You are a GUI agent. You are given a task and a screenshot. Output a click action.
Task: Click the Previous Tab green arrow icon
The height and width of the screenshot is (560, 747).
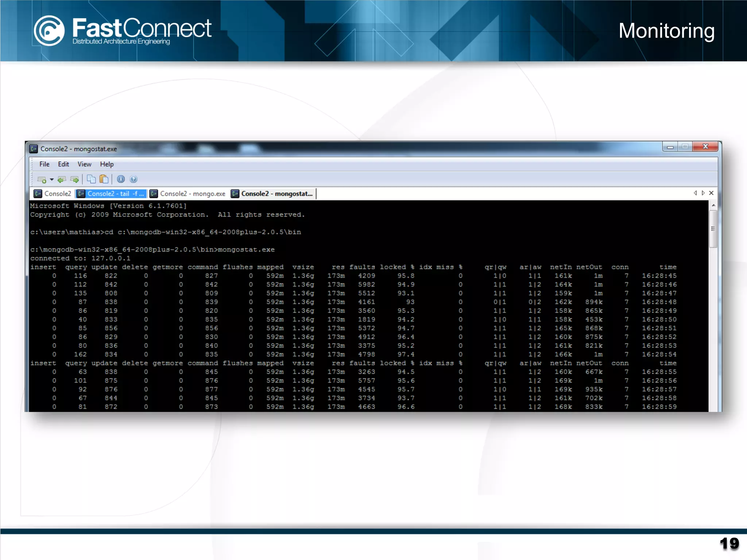(x=62, y=179)
